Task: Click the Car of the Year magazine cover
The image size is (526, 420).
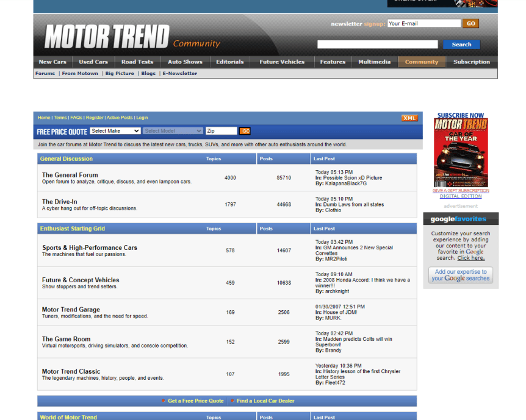Action: [x=461, y=153]
